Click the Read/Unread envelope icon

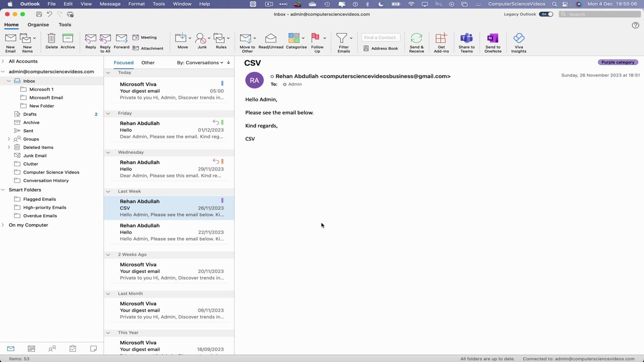pos(271,39)
